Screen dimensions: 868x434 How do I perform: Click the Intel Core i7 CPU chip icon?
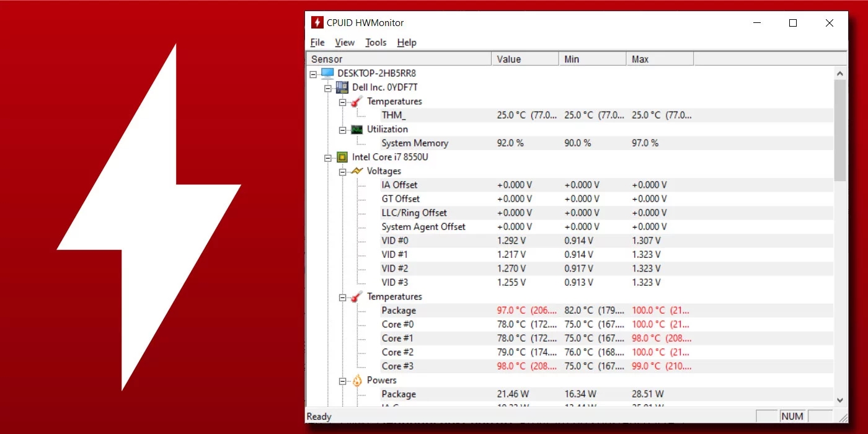point(342,157)
